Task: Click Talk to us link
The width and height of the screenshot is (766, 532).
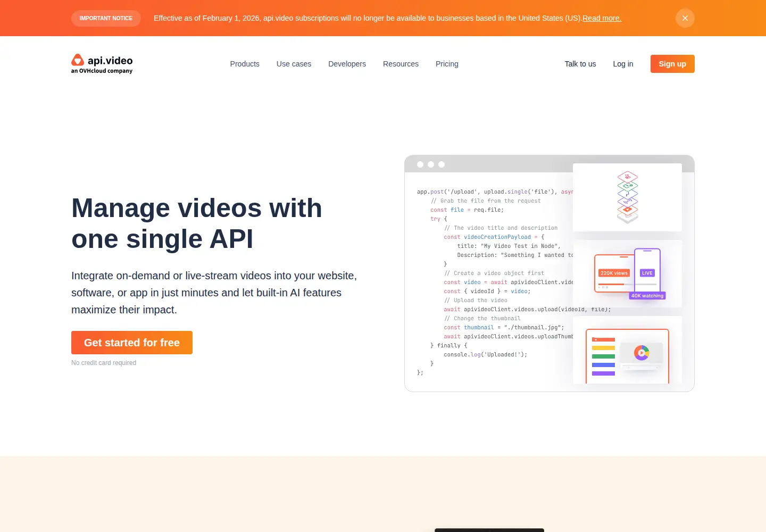Action: pyautogui.click(x=580, y=64)
